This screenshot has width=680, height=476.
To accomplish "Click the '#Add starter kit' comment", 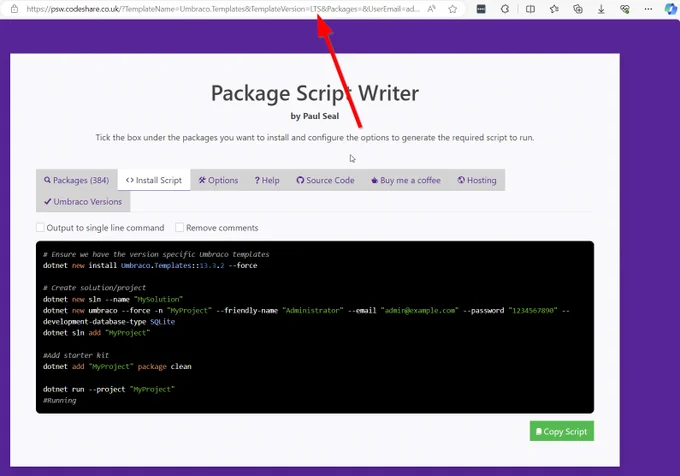I will (x=76, y=355).
